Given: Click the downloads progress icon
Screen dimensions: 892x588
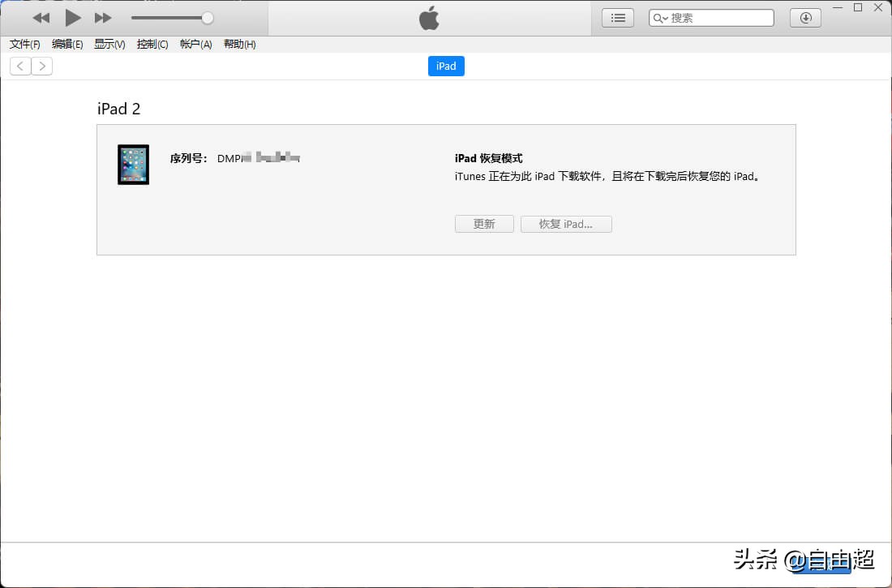Looking at the screenshot, I should coord(804,17).
